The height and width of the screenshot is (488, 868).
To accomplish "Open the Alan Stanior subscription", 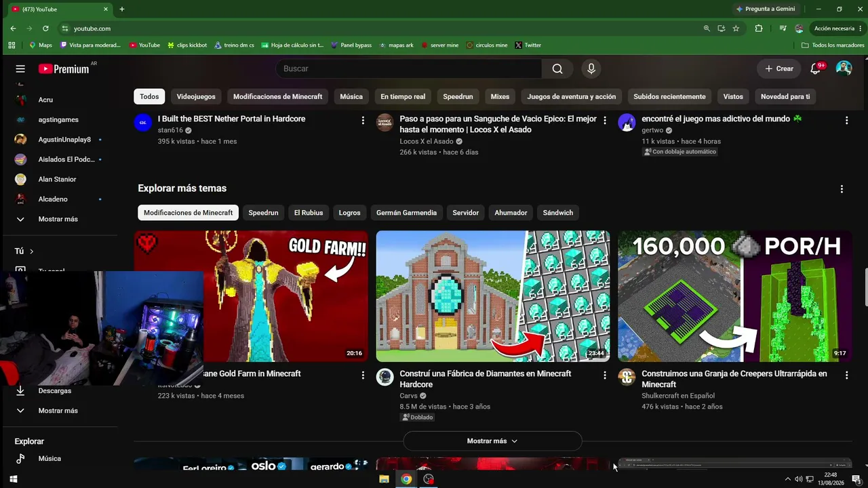I will click(x=58, y=180).
